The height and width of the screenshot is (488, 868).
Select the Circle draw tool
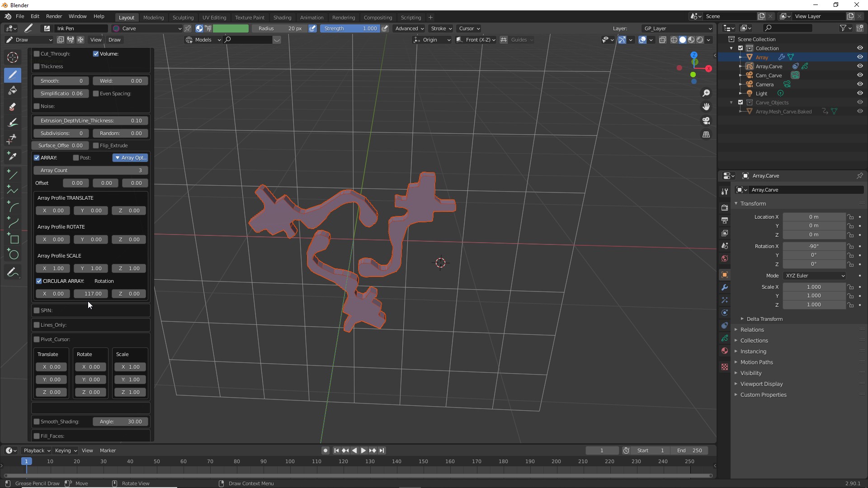pos(14,255)
